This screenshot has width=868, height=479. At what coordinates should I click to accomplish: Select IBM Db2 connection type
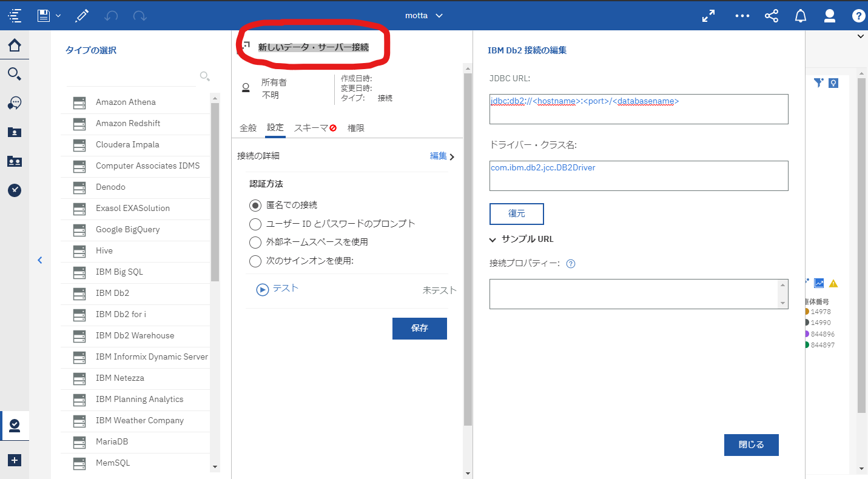135,293
